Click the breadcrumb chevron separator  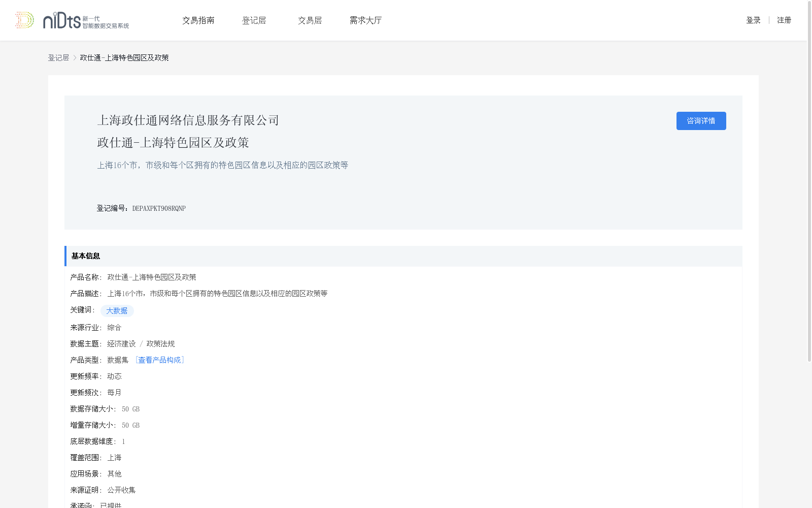click(x=75, y=58)
